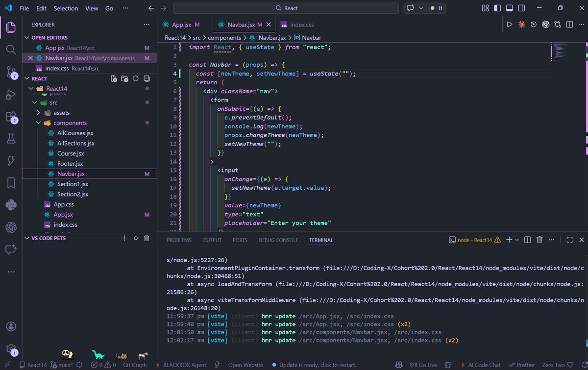Image resolution: width=588 pixels, height=370 pixels.
Task: Toggle bottom Panel visibility
Action: [509, 8]
